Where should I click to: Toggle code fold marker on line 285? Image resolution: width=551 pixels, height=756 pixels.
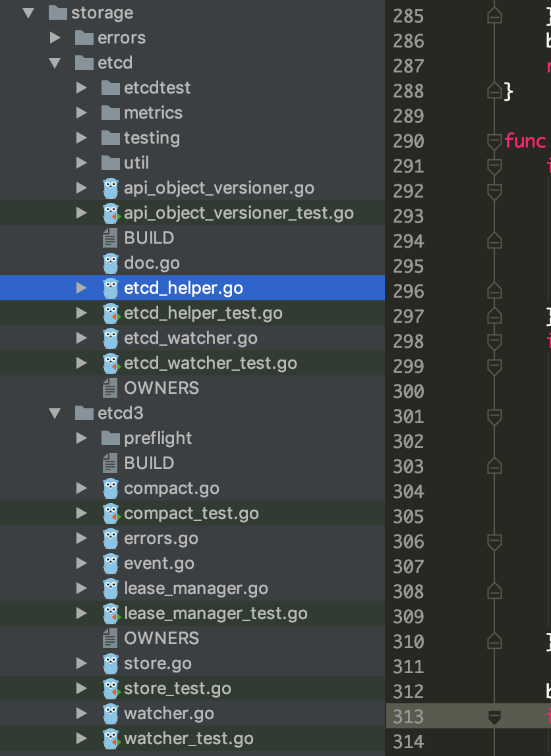(x=494, y=16)
